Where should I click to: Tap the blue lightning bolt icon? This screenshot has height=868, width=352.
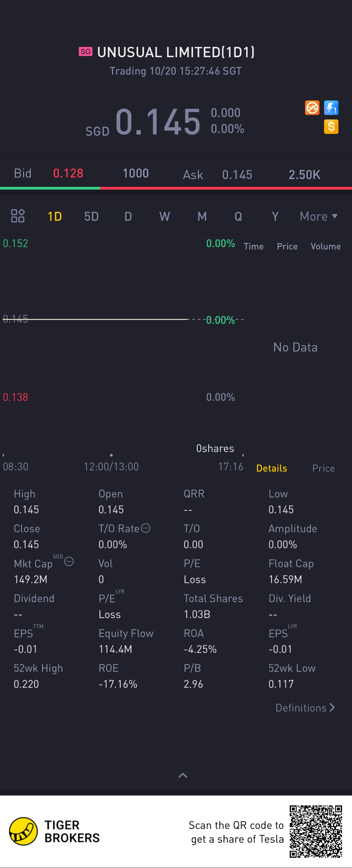click(331, 108)
